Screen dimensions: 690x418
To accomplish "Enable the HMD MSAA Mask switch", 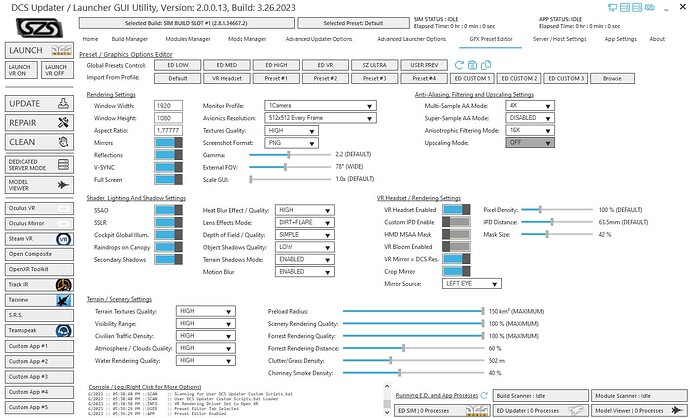I will (x=456, y=235).
